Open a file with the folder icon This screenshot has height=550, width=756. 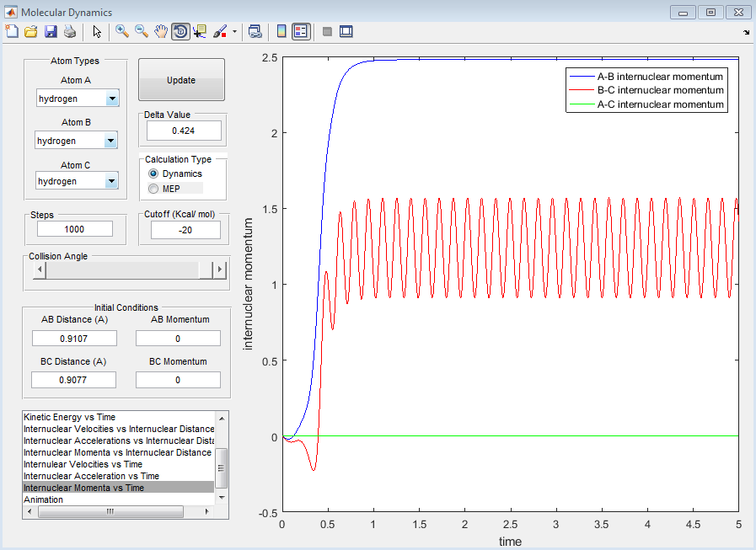coord(31,31)
